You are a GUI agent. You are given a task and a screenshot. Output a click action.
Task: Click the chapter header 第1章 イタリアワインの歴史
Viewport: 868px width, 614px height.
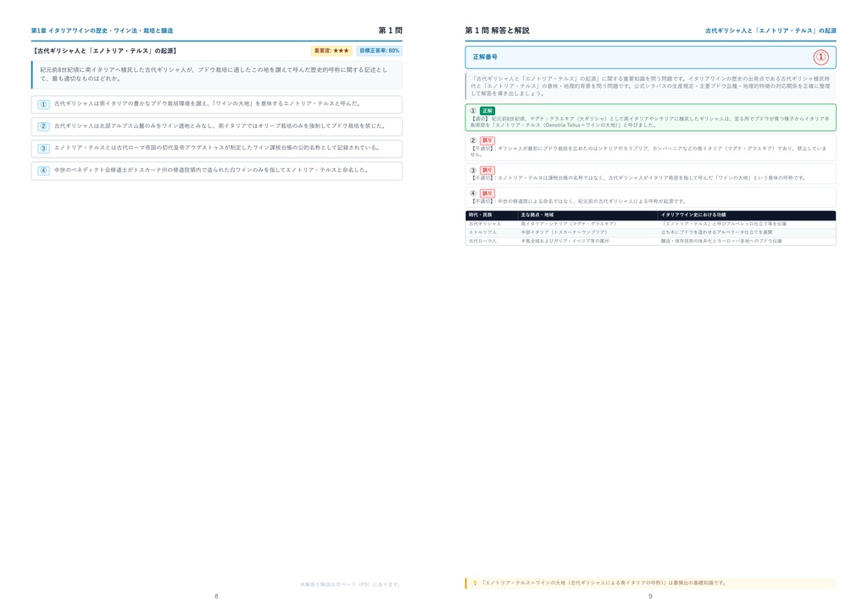tap(102, 31)
